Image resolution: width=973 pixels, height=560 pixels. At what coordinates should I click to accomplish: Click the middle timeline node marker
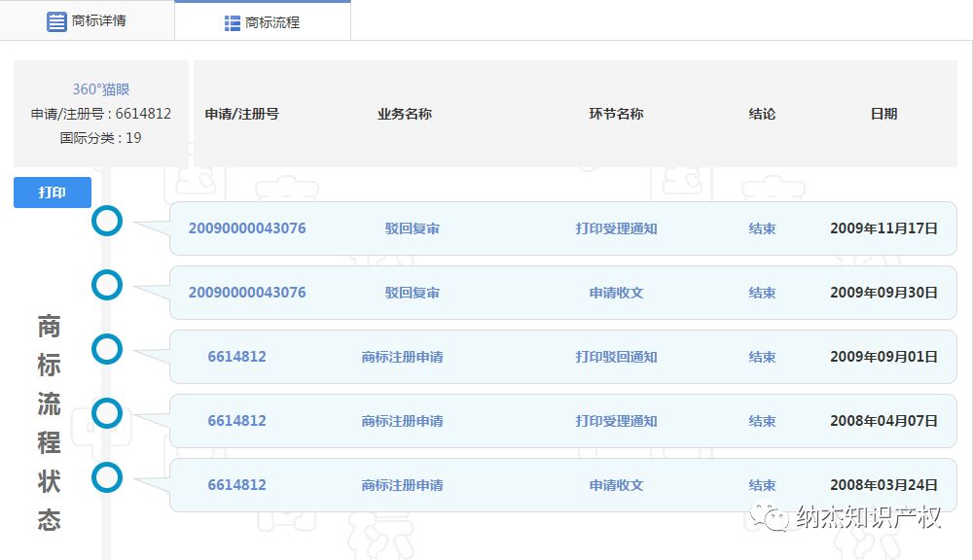coord(107,349)
